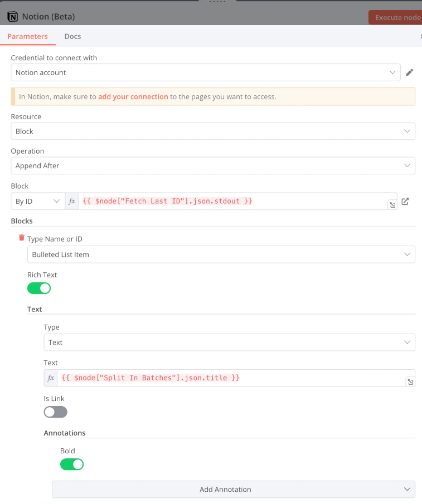
Task: Click the Annotations section heading
Action: click(x=65, y=433)
